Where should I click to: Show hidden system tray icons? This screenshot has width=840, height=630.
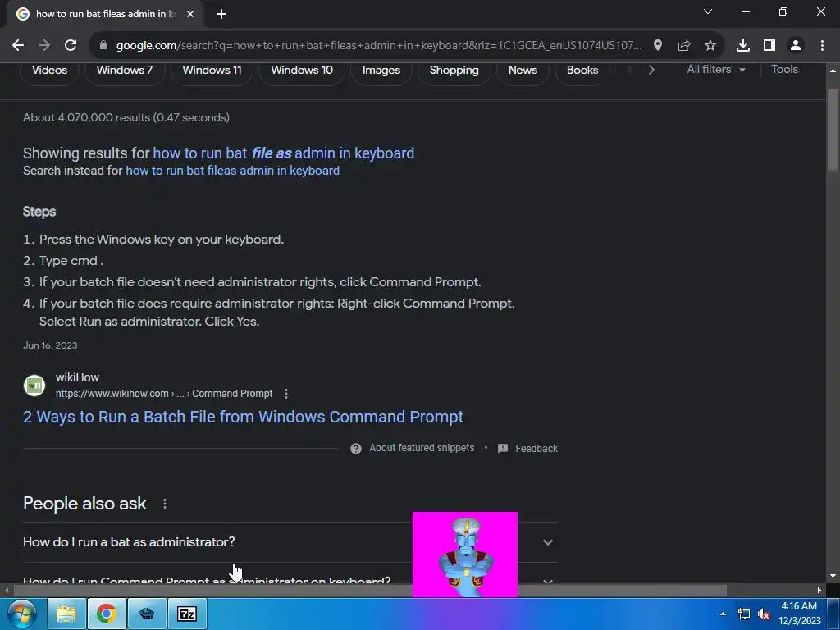click(x=723, y=614)
